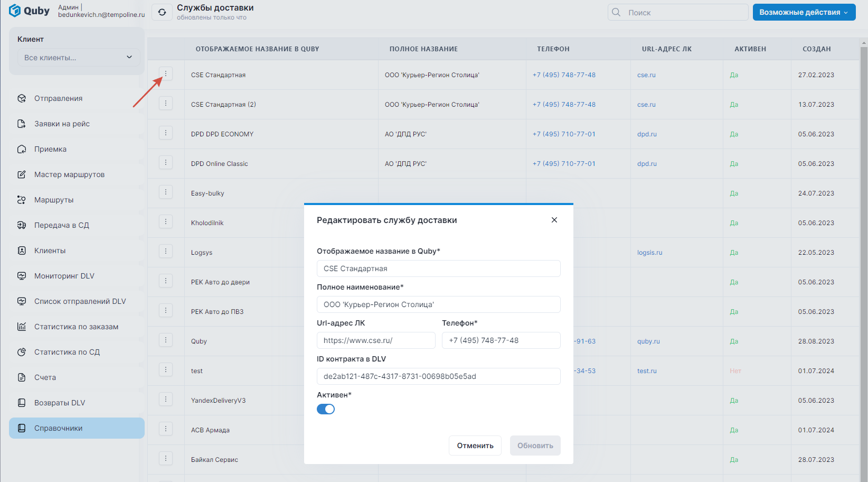
Task: Click phone link for DPD Online Classic
Action: [x=564, y=164]
